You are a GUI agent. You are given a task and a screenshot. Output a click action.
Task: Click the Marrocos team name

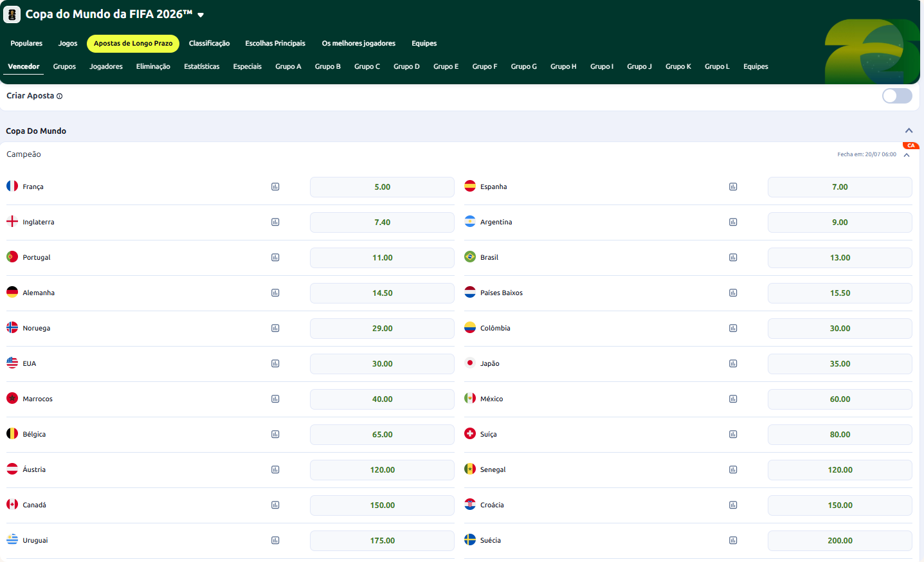click(38, 399)
